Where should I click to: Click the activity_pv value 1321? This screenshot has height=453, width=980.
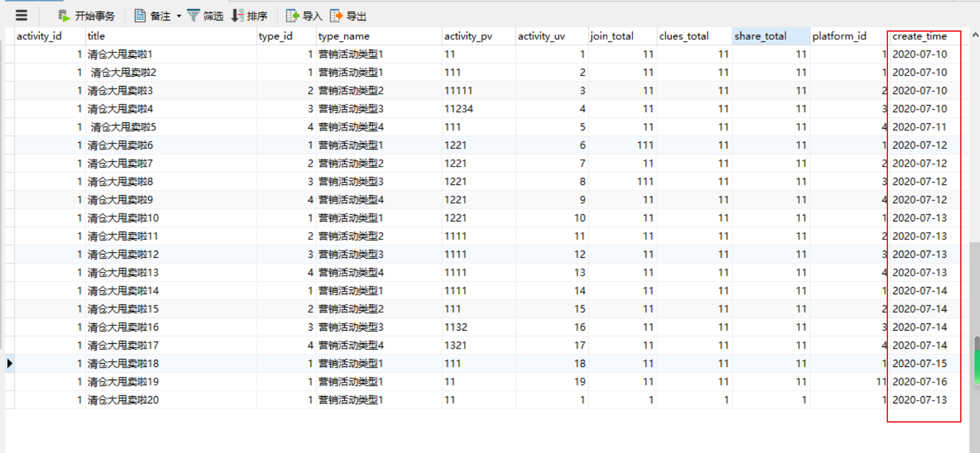(x=456, y=345)
